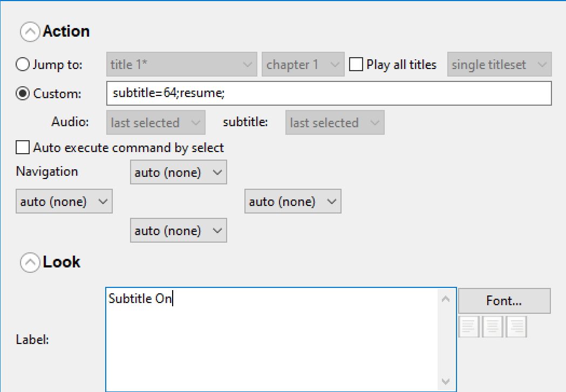Open the left Navigation auto (none) dropdown

64,202
